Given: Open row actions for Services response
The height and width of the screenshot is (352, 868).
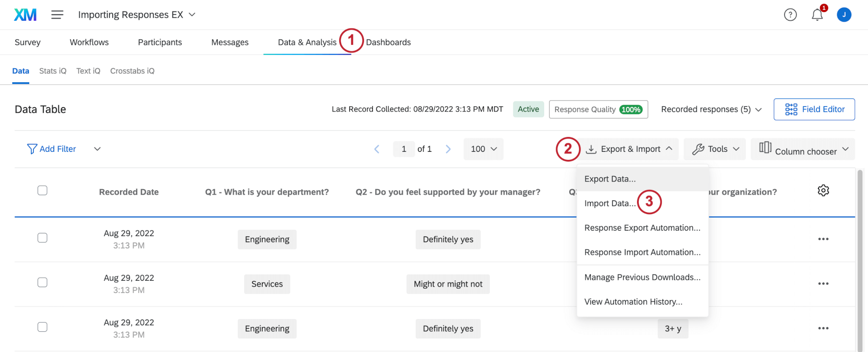Looking at the screenshot, I should coord(823,284).
